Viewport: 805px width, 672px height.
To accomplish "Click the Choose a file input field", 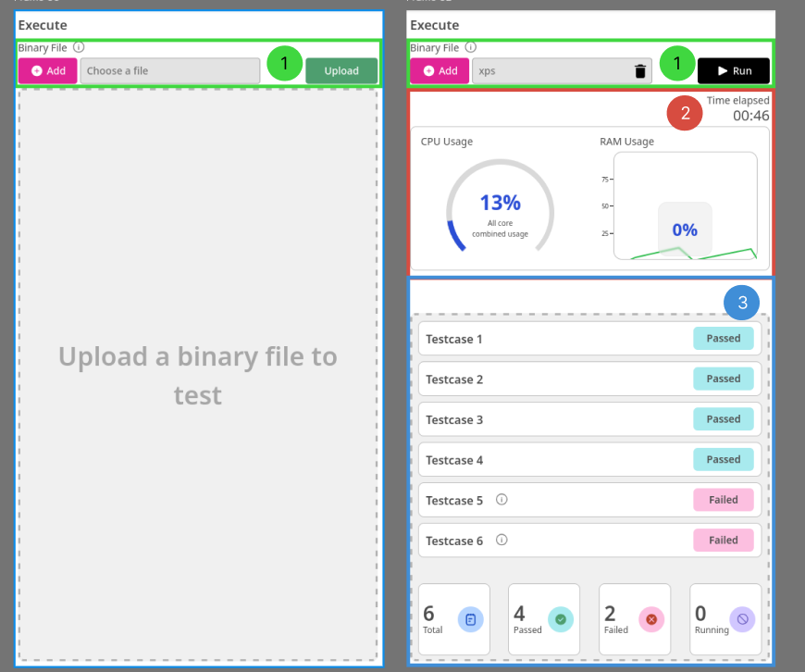I will click(169, 71).
